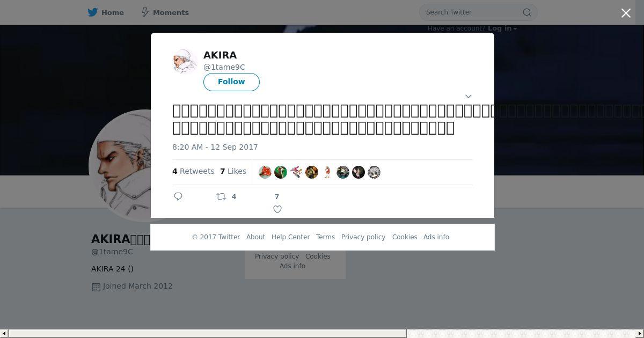Focus the Search Twitter input field
Viewport: 644px width, 338px height.
472,12
